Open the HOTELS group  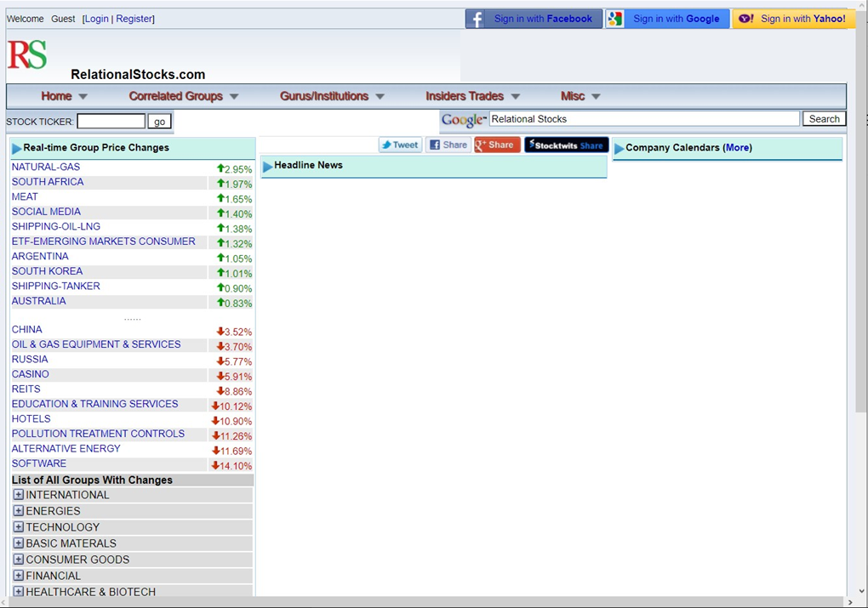pos(31,419)
